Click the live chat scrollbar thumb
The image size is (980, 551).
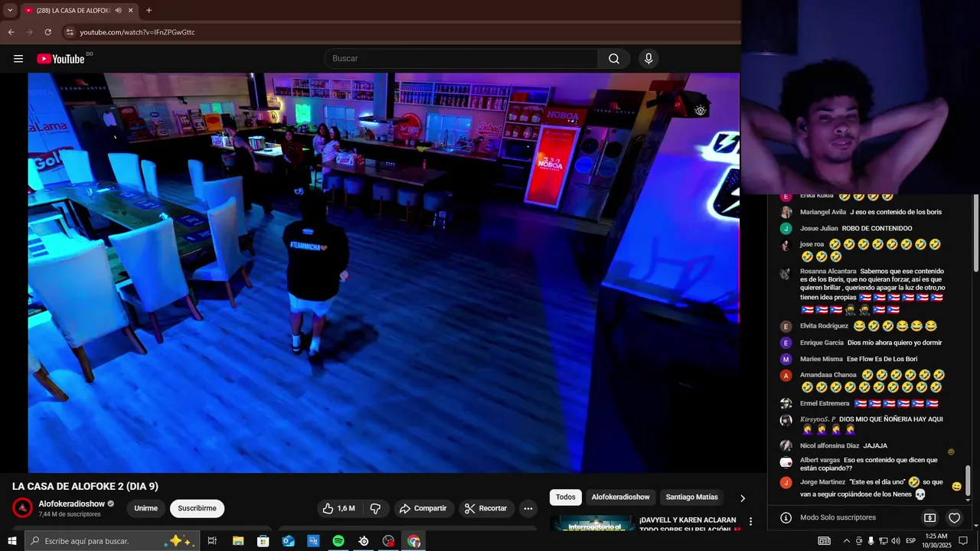pos(968,481)
